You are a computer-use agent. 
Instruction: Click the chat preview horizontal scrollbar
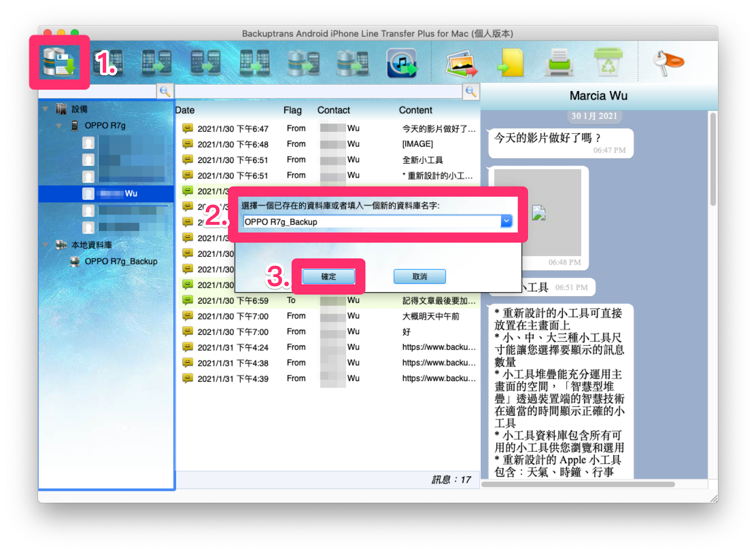pos(578,484)
